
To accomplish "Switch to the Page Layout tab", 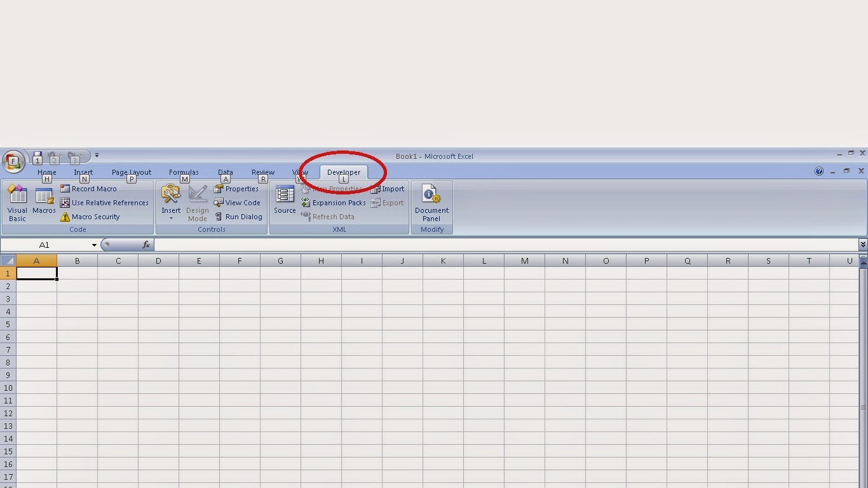I will [x=132, y=172].
